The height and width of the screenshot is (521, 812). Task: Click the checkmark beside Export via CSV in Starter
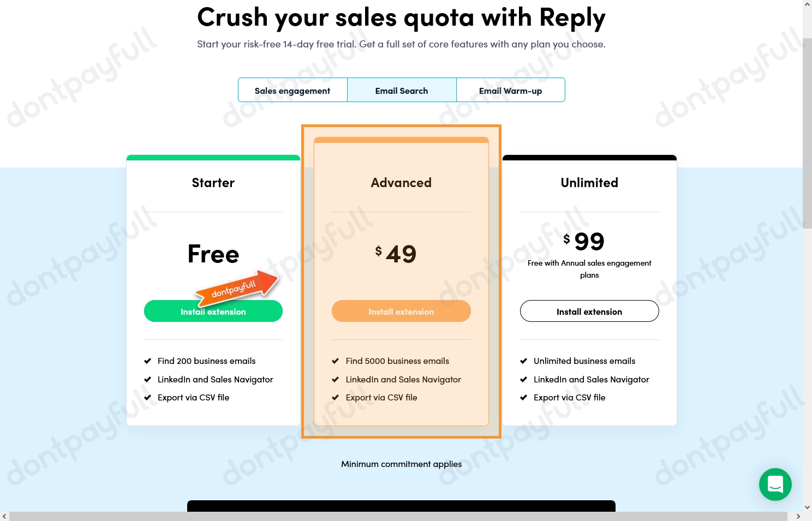pyautogui.click(x=148, y=397)
